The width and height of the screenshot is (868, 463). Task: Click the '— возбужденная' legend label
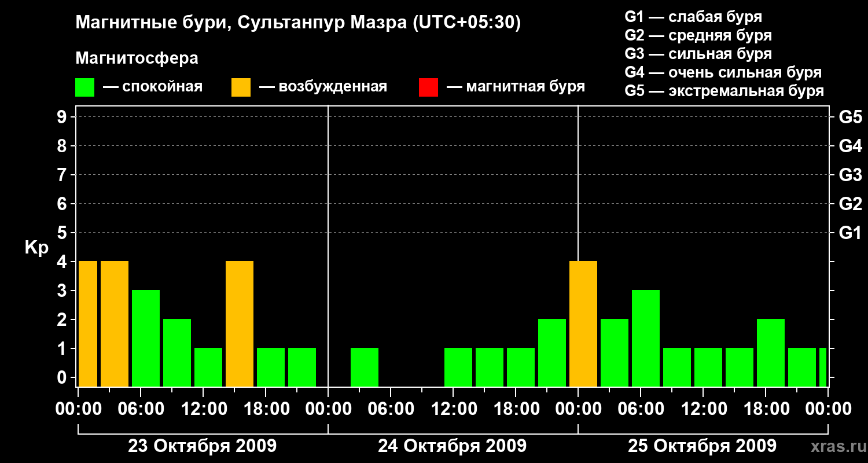[323, 87]
